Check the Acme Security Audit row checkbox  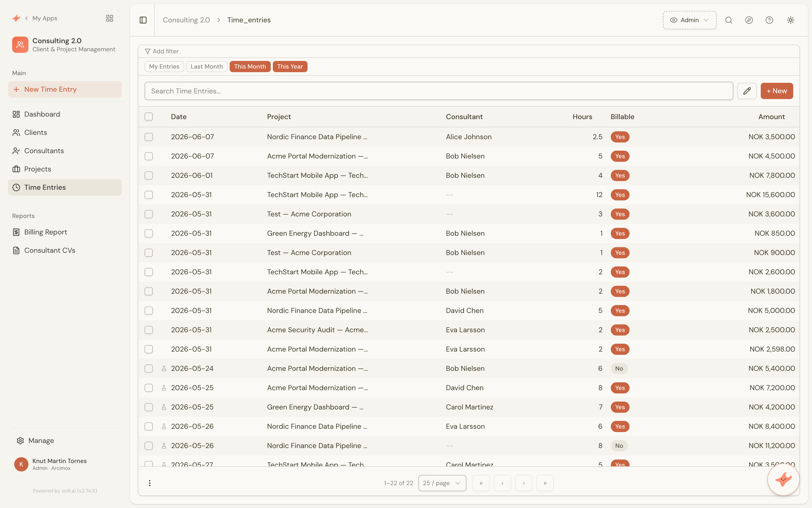tap(149, 330)
